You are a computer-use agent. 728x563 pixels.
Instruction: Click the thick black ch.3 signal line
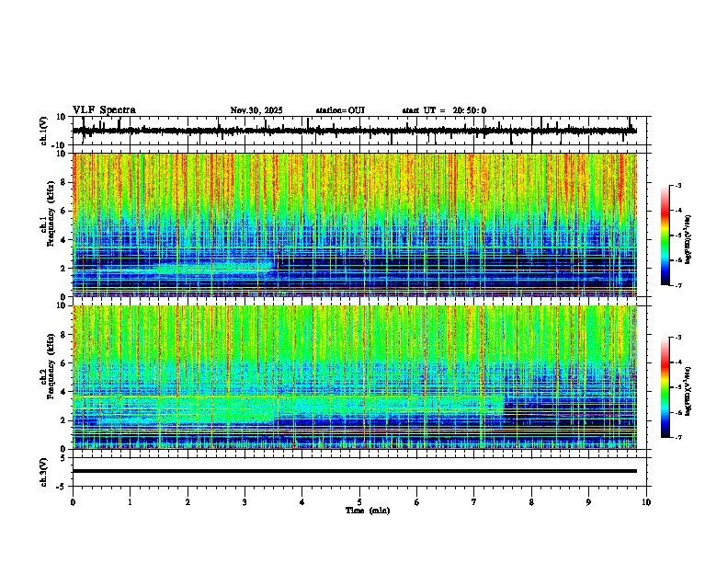[355, 471]
